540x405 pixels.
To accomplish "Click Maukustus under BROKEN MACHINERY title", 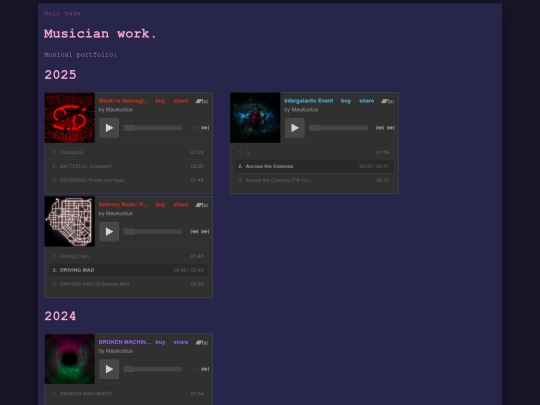I will tap(119, 351).
